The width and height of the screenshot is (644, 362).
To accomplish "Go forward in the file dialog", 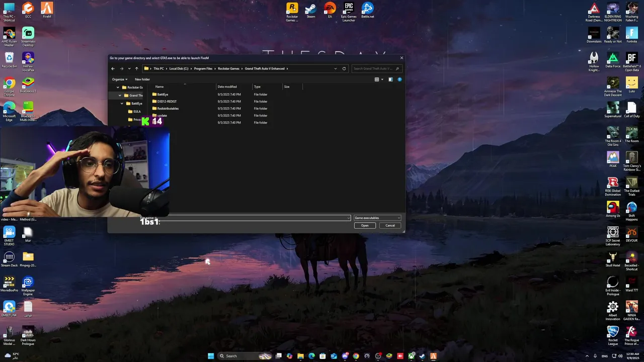I will 121,68.
